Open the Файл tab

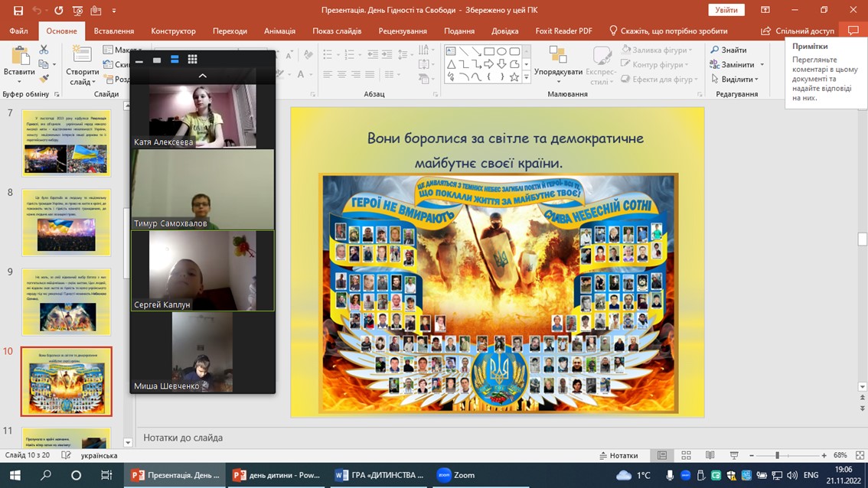coord(18,31)
